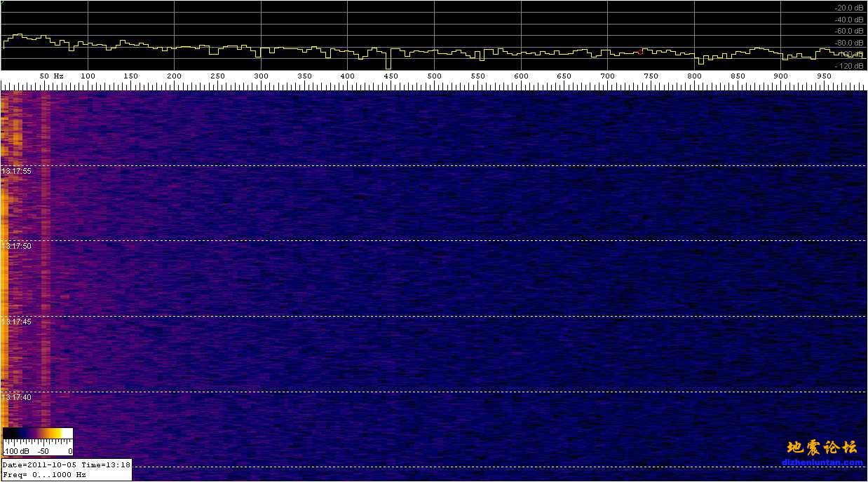Click the 13:17:50 time marker label
868x482 pixels.
coord(16,247)
